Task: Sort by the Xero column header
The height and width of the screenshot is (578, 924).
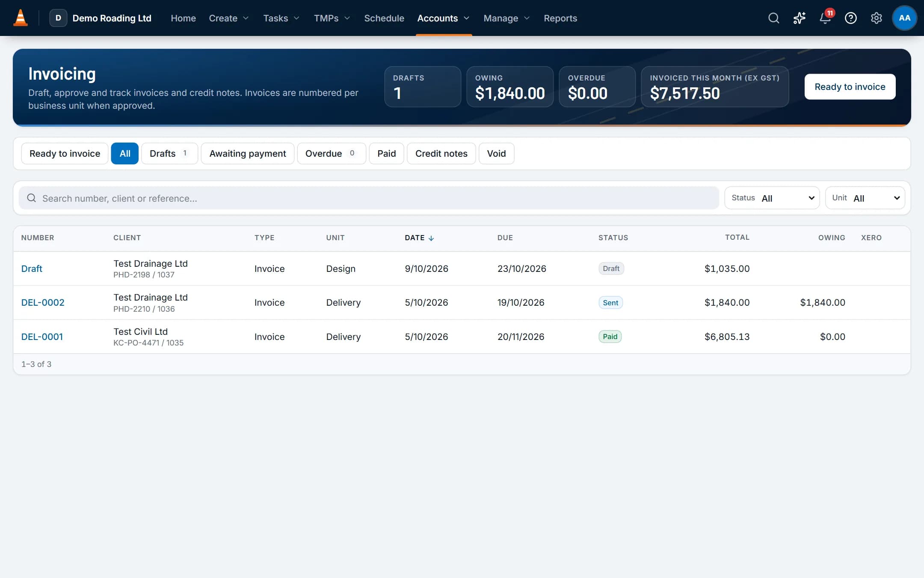Action: pyautogui.click(x=871, y=238)
